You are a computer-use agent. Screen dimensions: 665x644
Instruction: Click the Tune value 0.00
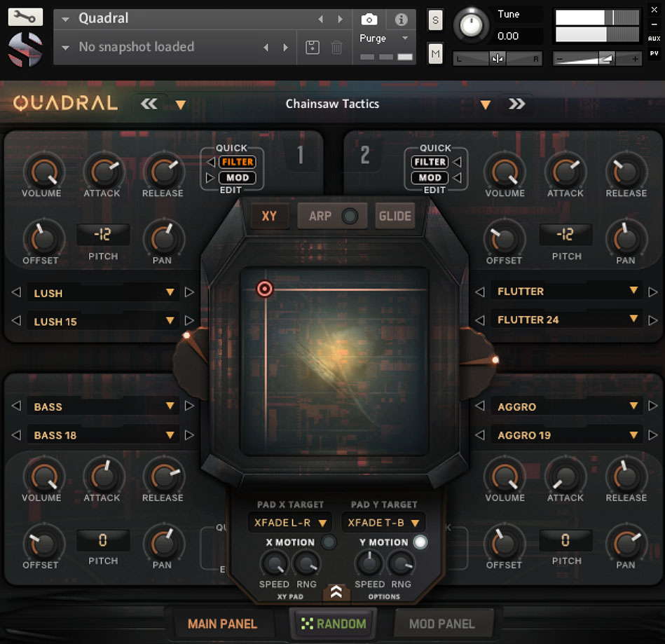pos(508,36)
